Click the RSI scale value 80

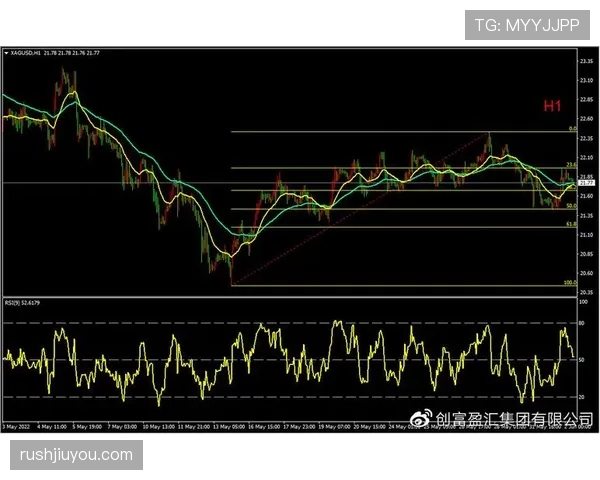[582, 323]
